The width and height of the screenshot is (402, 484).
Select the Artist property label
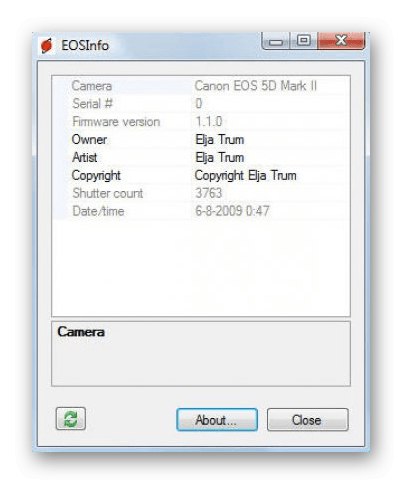coord(85,157)
